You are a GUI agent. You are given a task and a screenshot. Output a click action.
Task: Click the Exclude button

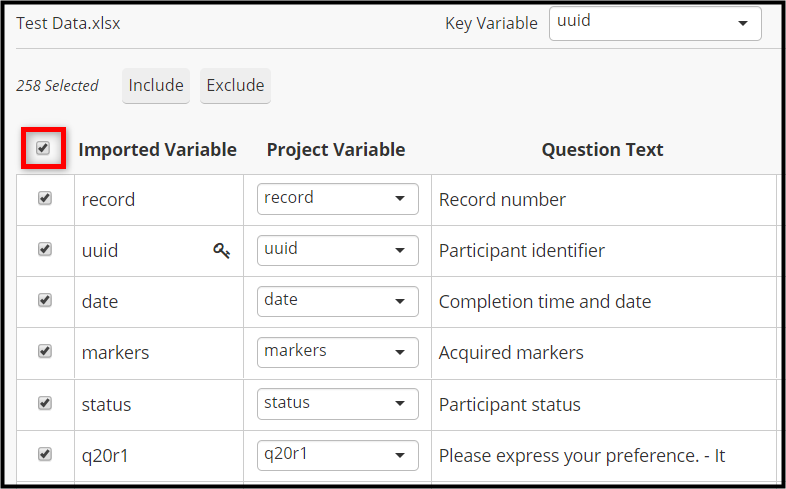coord(235,86)
